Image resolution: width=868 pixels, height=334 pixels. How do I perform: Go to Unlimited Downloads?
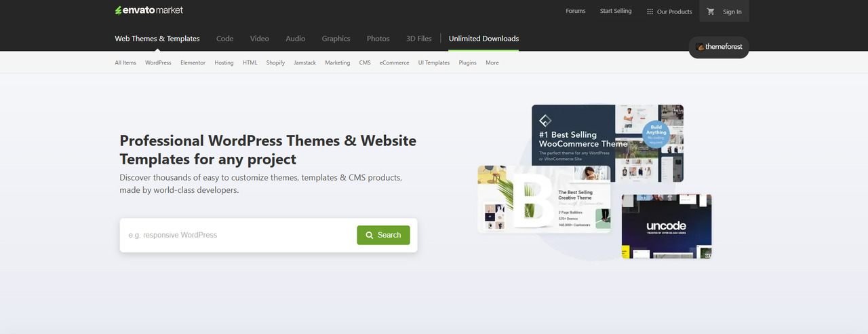(484, 39)
